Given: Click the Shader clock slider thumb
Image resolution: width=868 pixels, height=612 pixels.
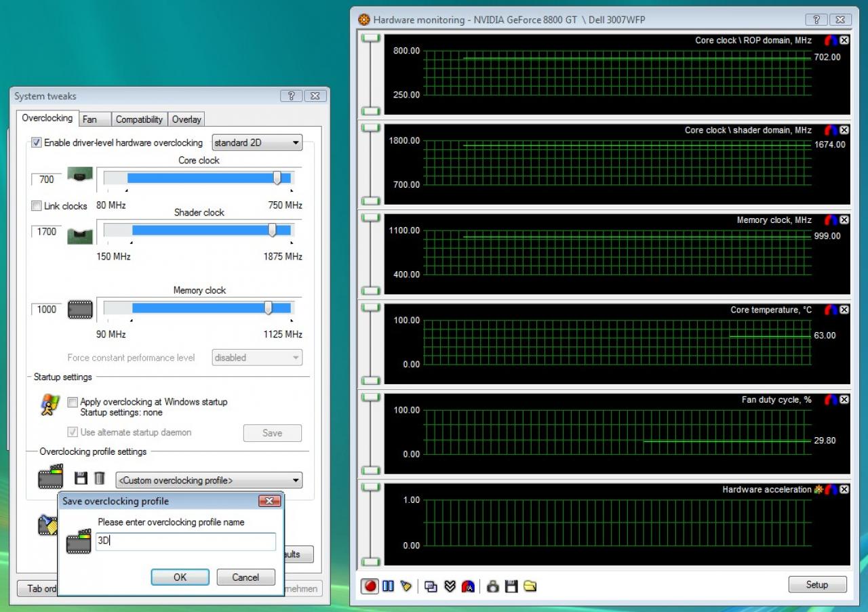Looking at the screenshot, I should pyautogui.click(x=272, y=230).
